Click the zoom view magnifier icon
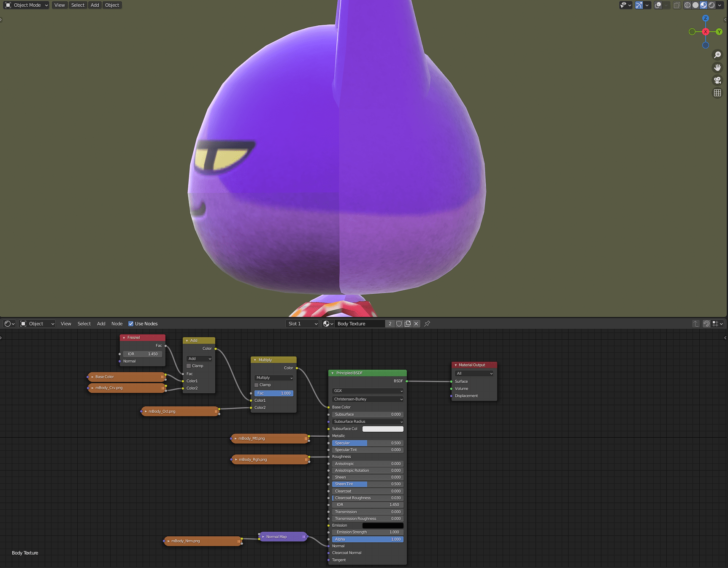The height and width of the screenshot is (568, 728). point(717,55)
